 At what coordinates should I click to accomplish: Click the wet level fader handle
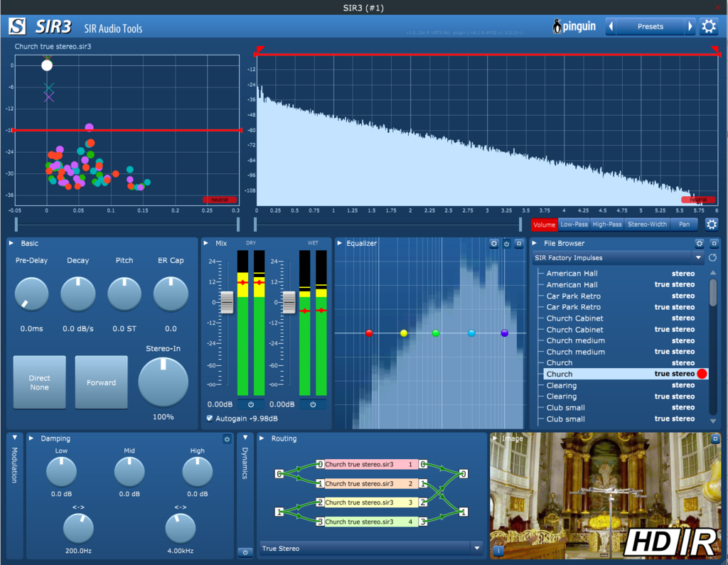(x=289, y=302)
